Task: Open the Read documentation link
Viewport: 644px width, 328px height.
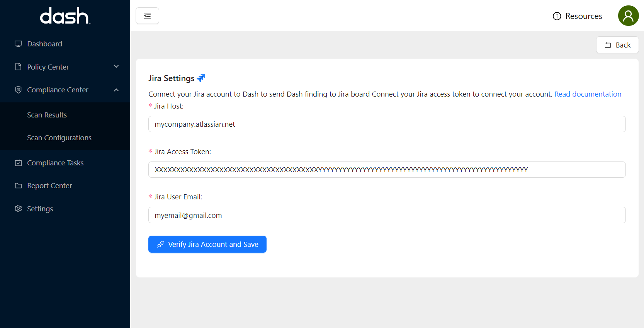Action: point(588,94)
